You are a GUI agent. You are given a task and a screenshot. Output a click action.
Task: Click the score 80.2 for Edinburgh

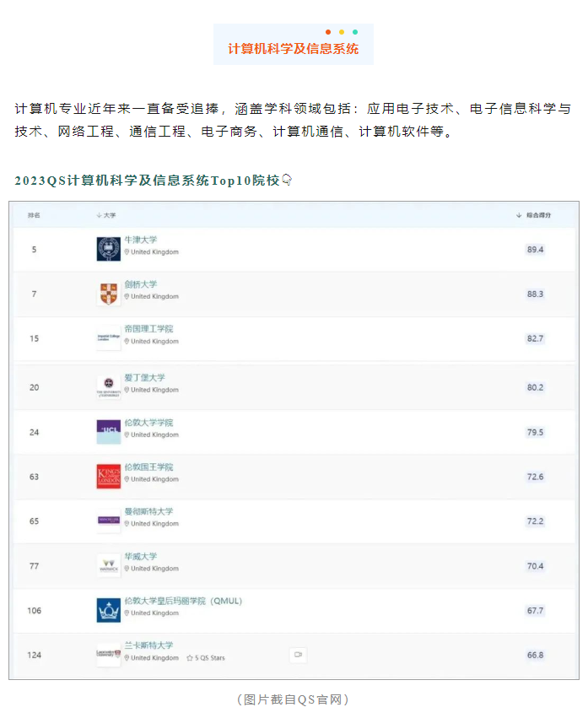pyautogui.click(x=535, y=387)
